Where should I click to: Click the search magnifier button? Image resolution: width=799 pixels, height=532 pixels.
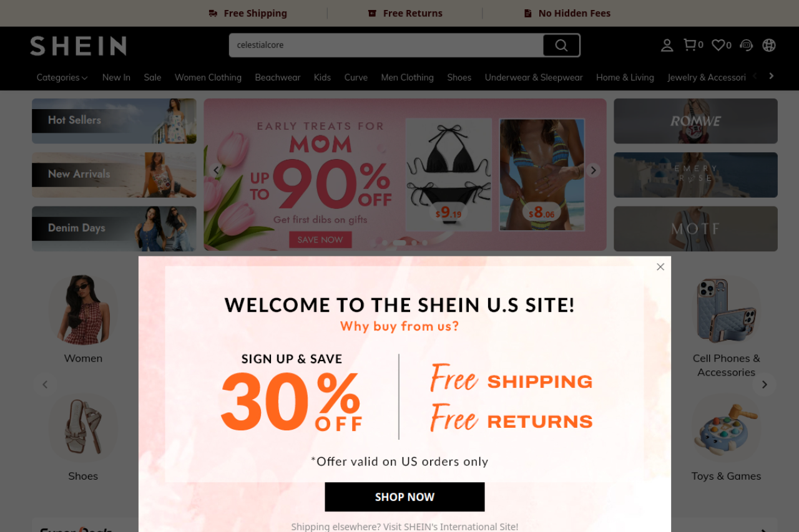tap(561, 45)
